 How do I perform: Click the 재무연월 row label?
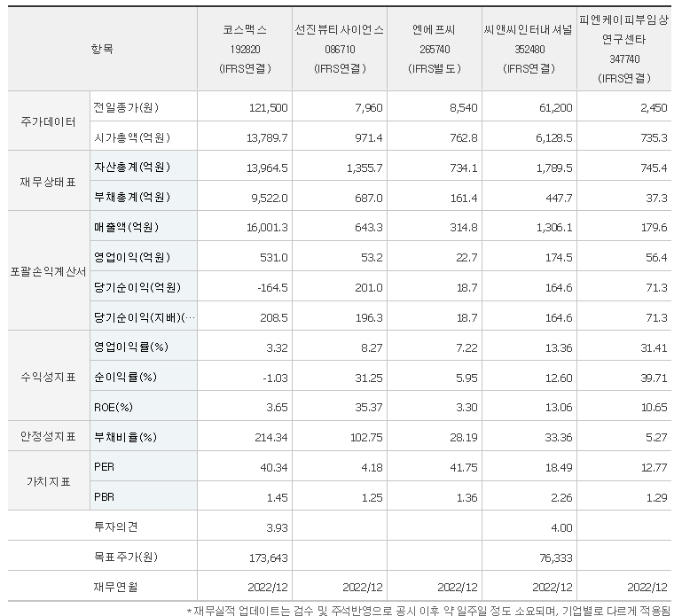click(115, 587)
